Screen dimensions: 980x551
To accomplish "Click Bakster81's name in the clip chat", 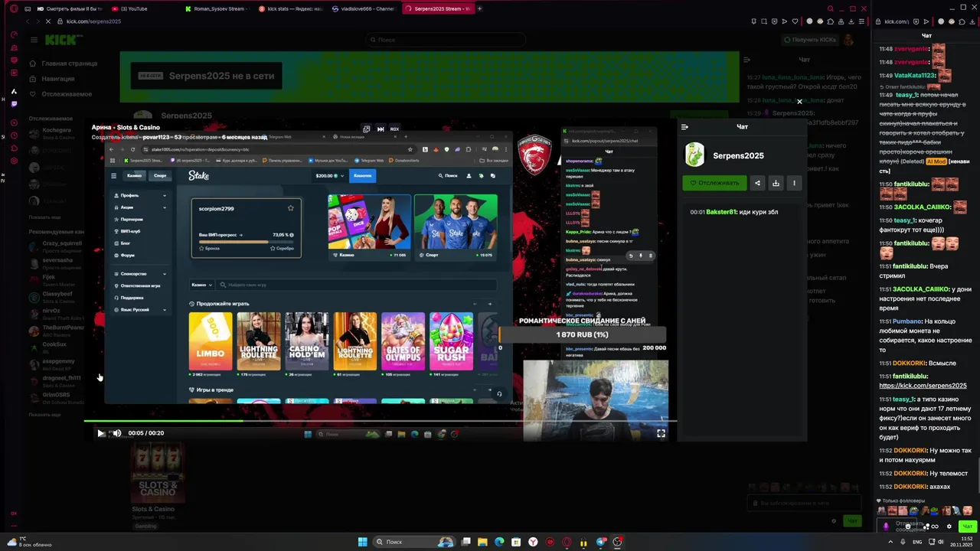I will click(720, 212).
